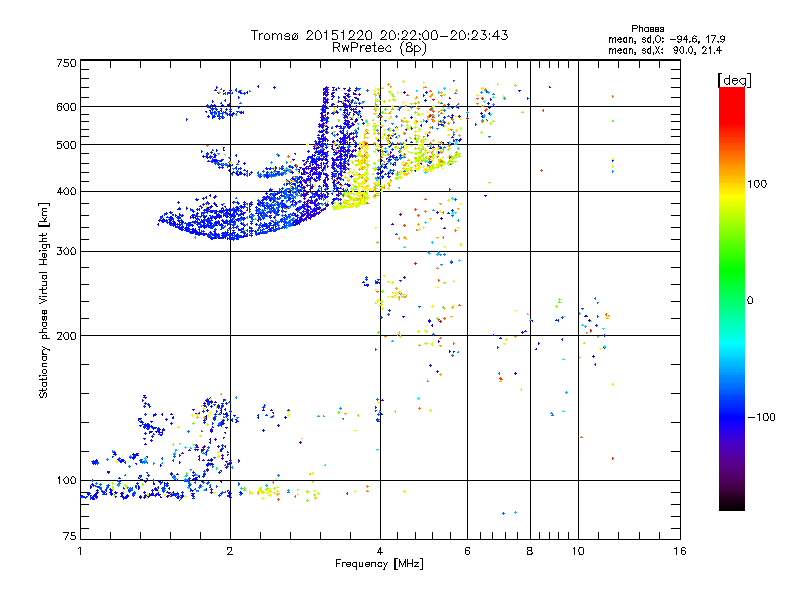Click the plot title 'Tromsø 20151220 20:22:00-20:23:43'

pos(380,35)
